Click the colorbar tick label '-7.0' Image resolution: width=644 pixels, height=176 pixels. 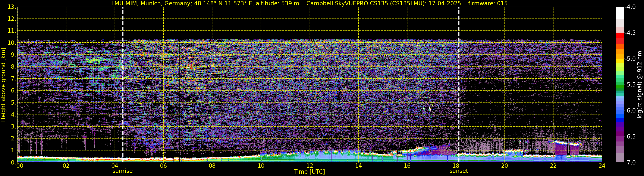tap(630, 162)
